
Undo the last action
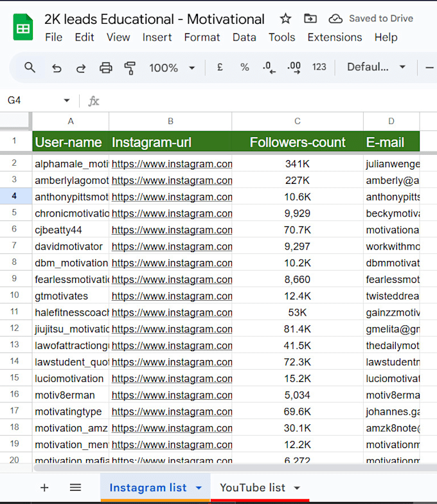(57, 68)
